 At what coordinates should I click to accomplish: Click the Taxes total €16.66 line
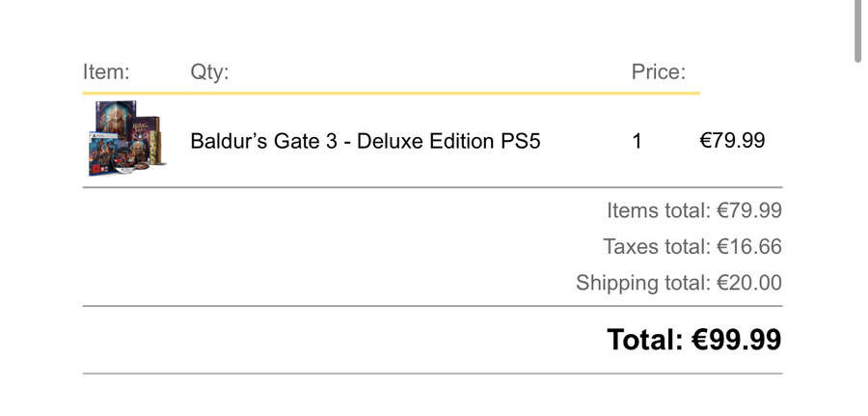(x=692, y=246)
